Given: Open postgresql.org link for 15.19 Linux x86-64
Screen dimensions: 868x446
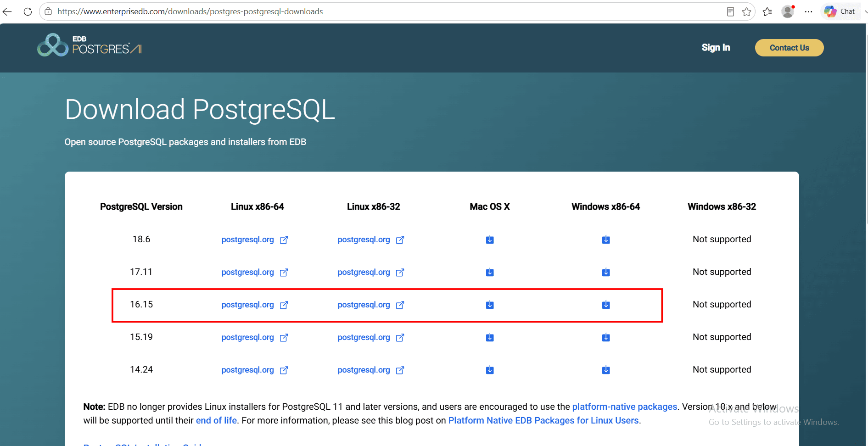Looking at the screenshot, I should 255,337.
